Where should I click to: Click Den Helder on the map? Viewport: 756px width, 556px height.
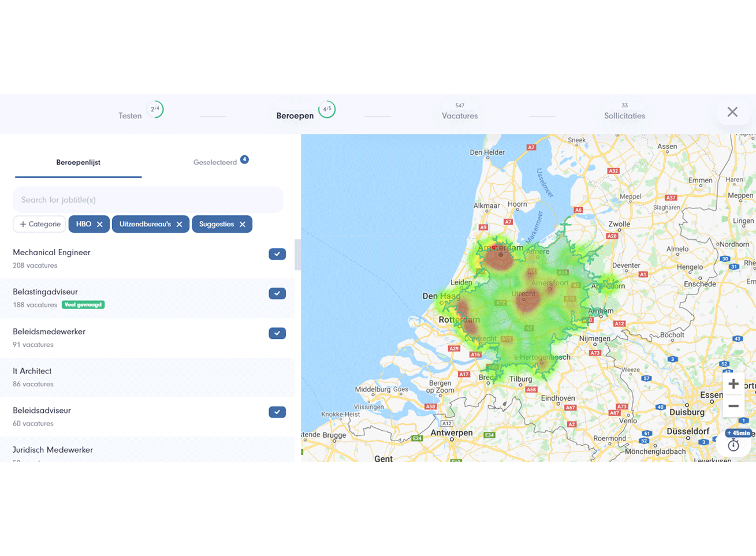tap(487, 152)
